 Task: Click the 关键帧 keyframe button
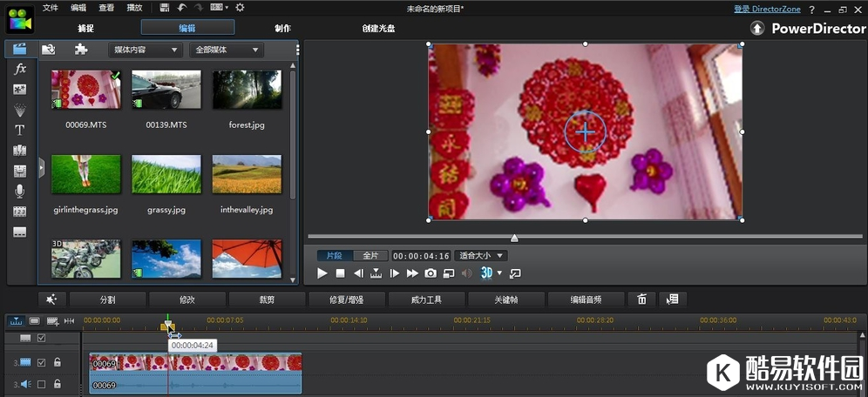[507, 299]
